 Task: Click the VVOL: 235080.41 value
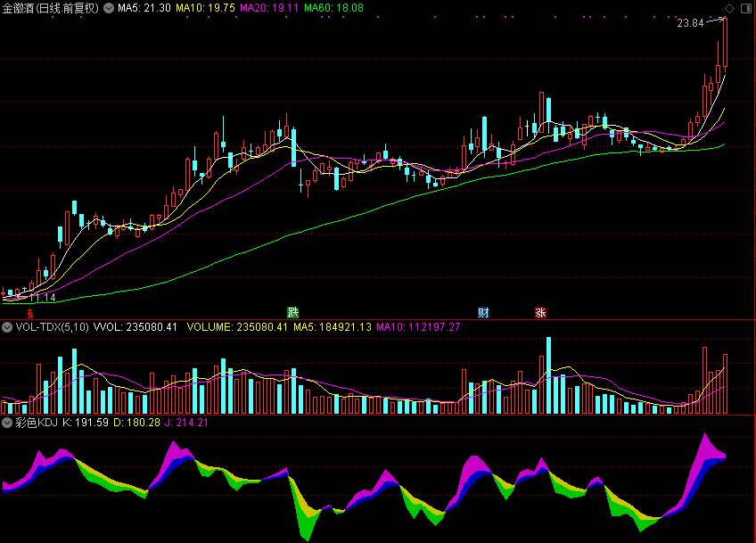[136, 327]
